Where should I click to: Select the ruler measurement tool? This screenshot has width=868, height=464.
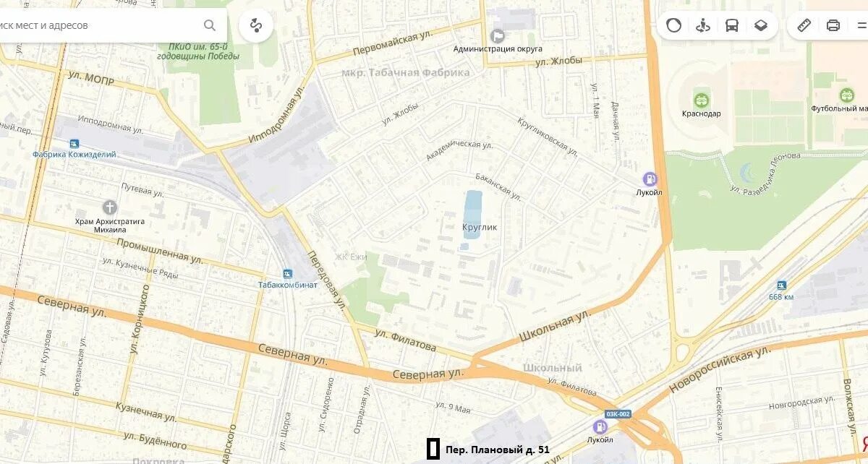pyautogui.click(x=804, y=25)
